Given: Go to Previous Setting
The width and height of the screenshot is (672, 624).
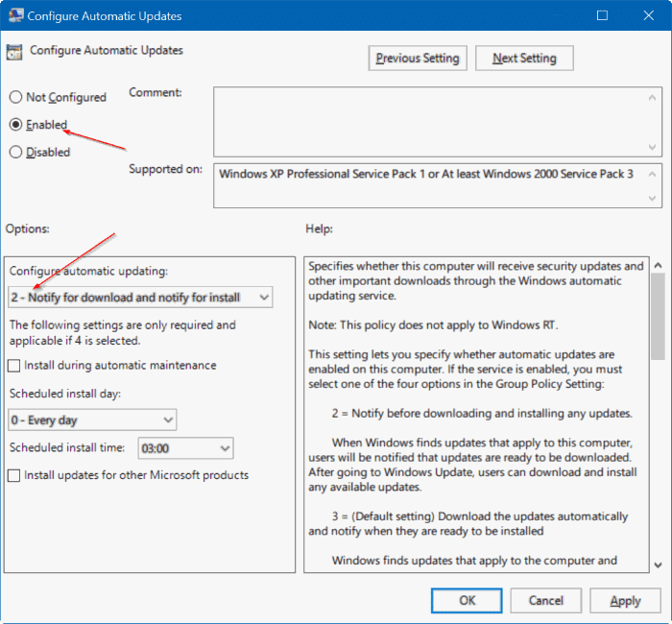Looking at the screenshot, I should click(418, 58).
